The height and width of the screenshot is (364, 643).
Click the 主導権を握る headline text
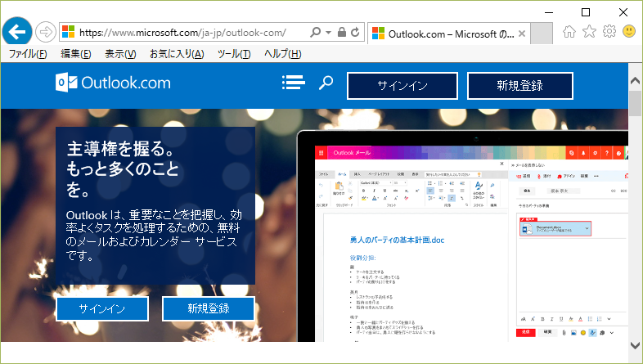[x=123, y=169]
